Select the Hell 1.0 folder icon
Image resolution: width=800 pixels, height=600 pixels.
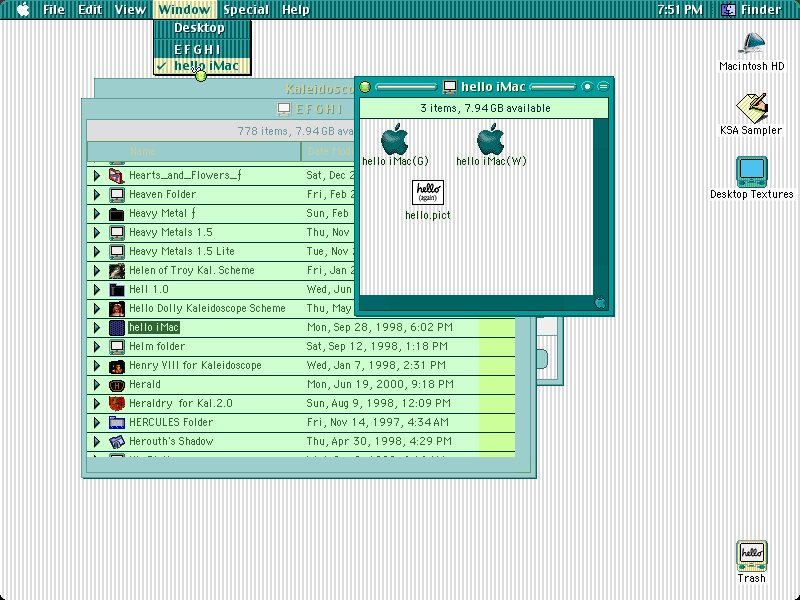117,290
